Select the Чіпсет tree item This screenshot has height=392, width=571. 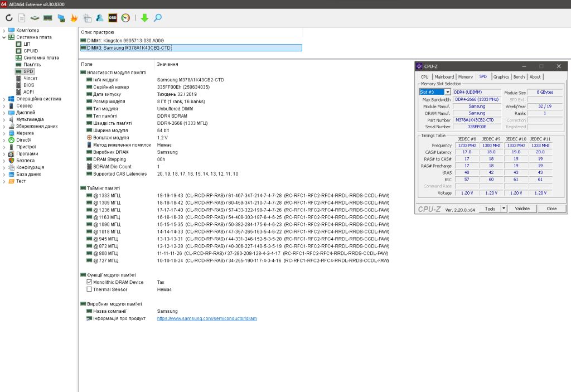tap(30, 78)
